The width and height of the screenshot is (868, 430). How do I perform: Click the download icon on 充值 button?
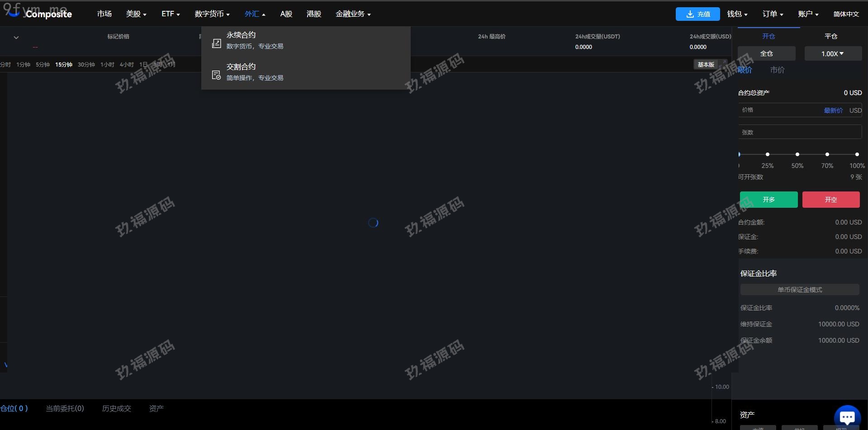pyautogui.click(x=690, y=14)
